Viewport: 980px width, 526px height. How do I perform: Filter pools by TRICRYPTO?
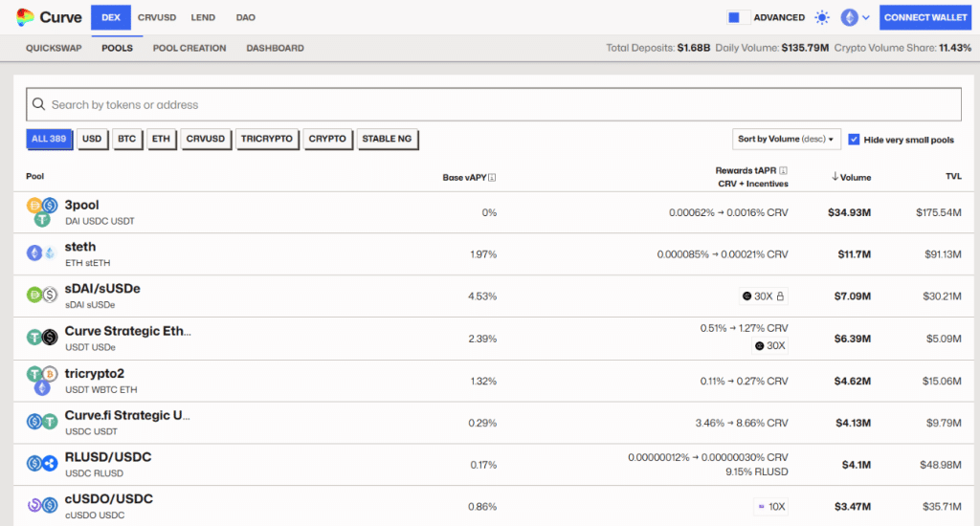point(267,139)
